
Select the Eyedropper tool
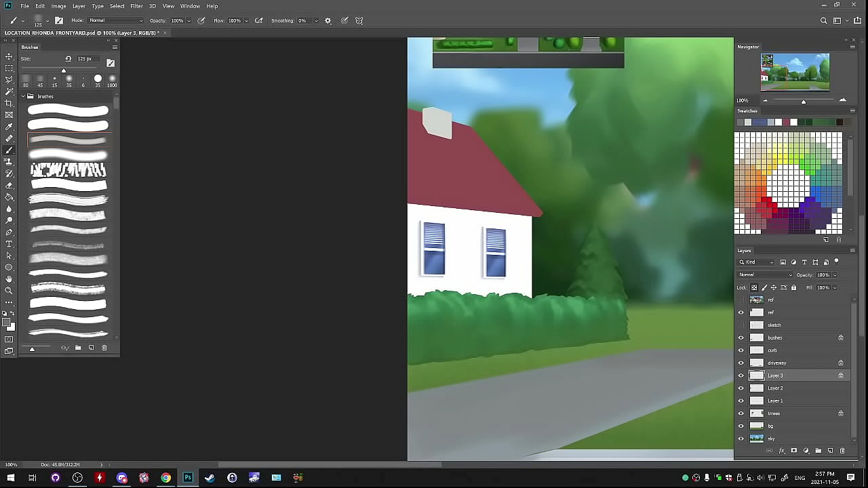9,127
